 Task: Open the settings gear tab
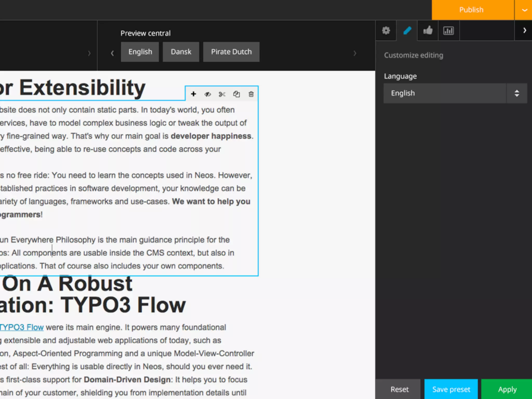[386, 31]
